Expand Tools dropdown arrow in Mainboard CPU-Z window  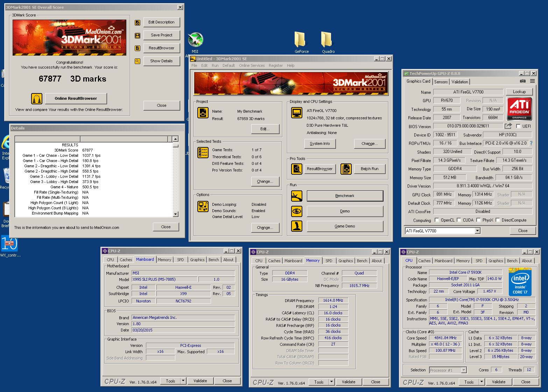click(183, 381)
